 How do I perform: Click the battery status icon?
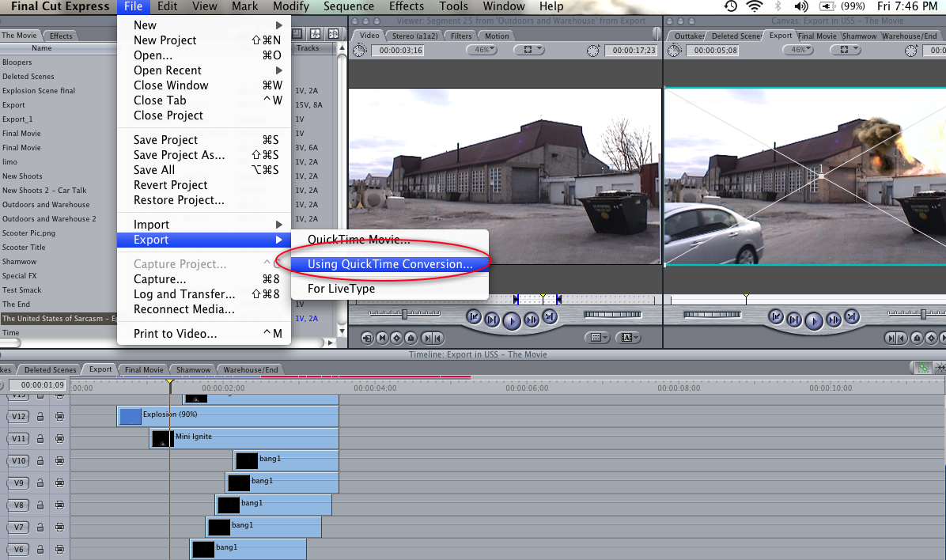click(x=827, y=6)
